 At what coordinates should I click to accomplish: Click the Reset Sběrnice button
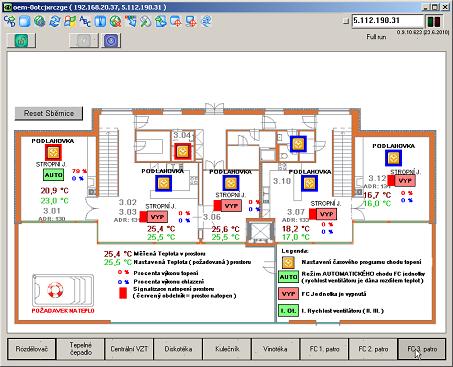point(49,113)
